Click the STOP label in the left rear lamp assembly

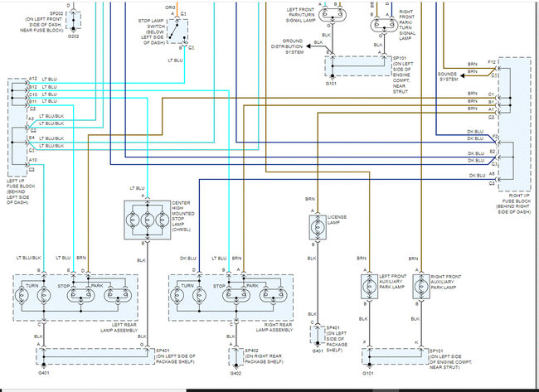click(x=64, y=286)
